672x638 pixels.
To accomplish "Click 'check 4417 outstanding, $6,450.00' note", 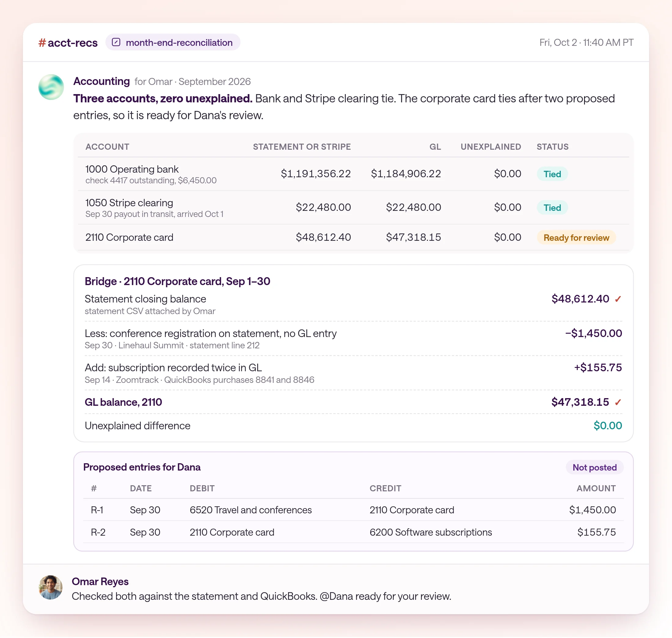I will (151, 181).
